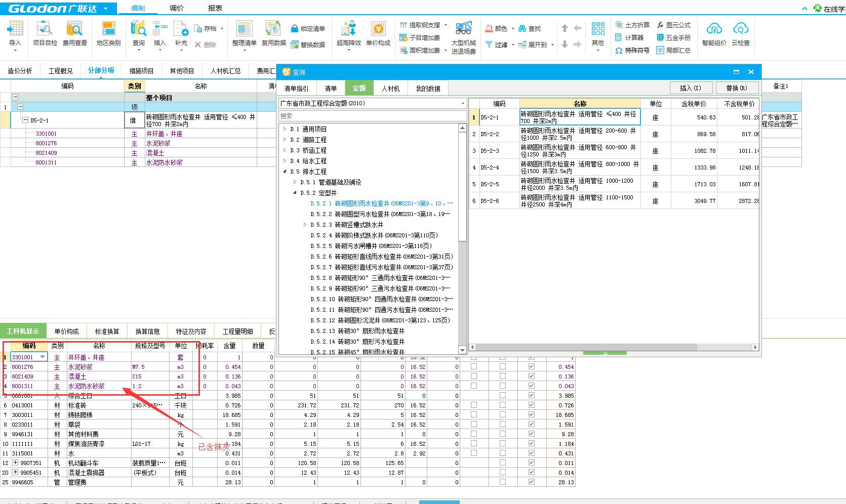Expand D.5.1 管道基础及铺设 node
Image resolution: width=846 pixels, height=504 pixels.
[295, 182]
